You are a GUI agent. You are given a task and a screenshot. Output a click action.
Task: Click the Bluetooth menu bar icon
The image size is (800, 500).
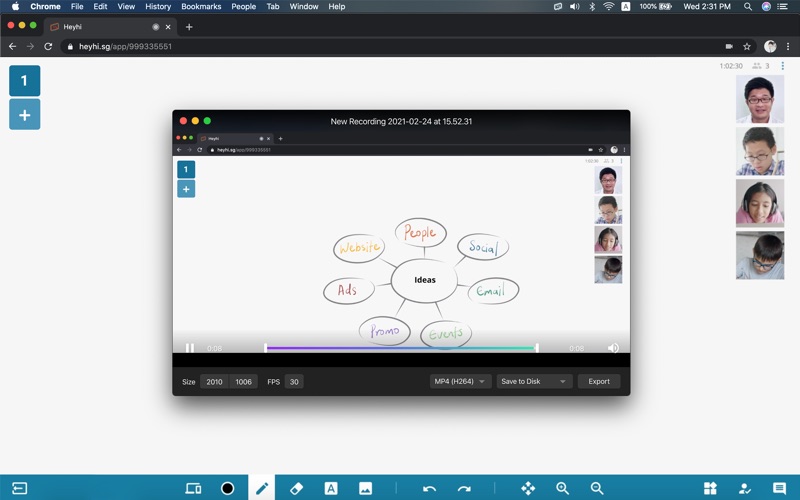click(592, 7)
